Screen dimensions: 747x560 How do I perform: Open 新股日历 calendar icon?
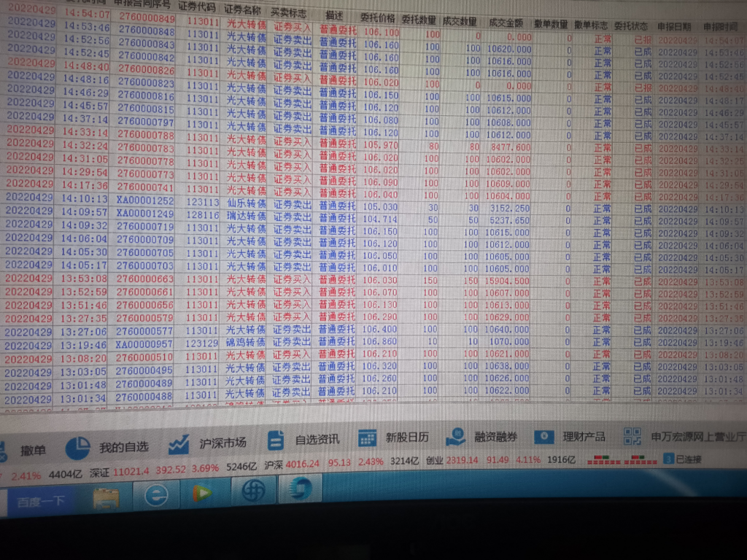point(368,437)
